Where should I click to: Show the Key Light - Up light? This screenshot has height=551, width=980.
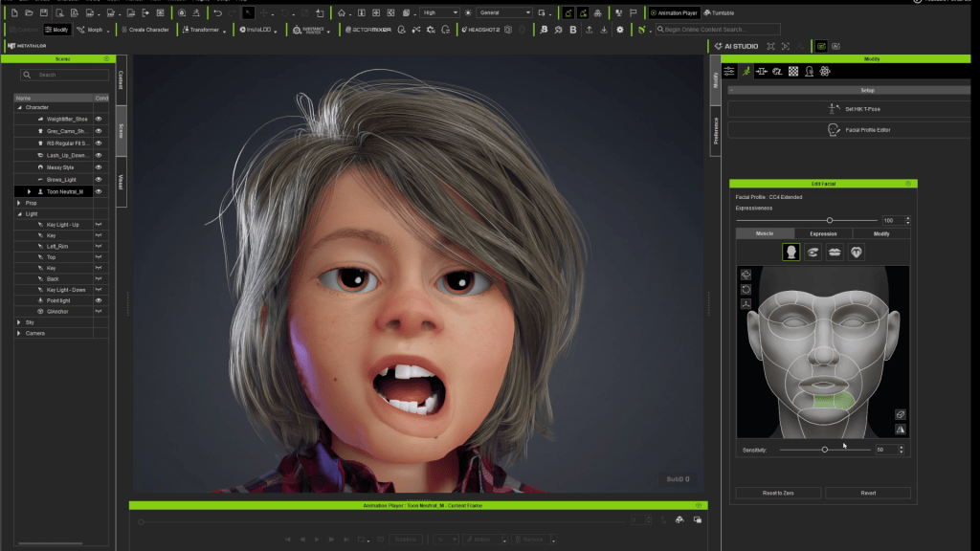(99, 224)
